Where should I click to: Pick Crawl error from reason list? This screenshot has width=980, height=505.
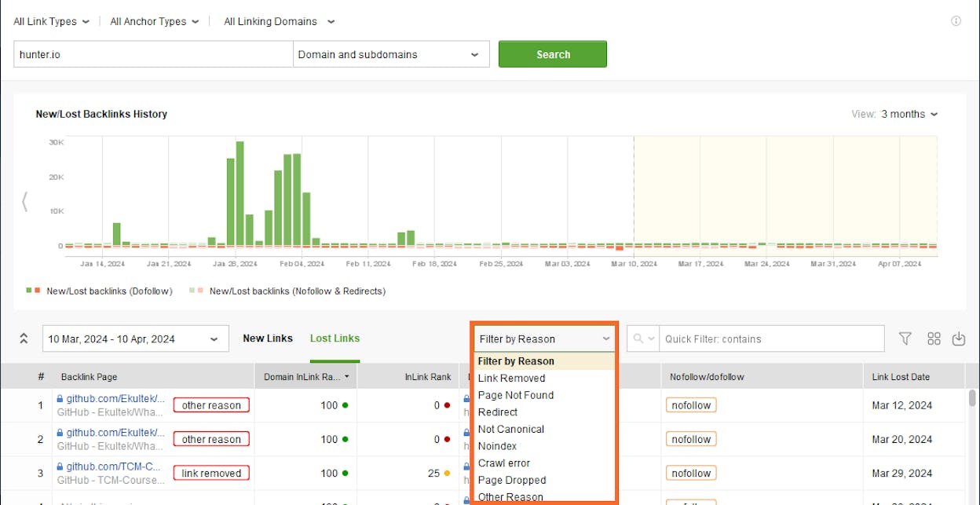tap(544, 463)
